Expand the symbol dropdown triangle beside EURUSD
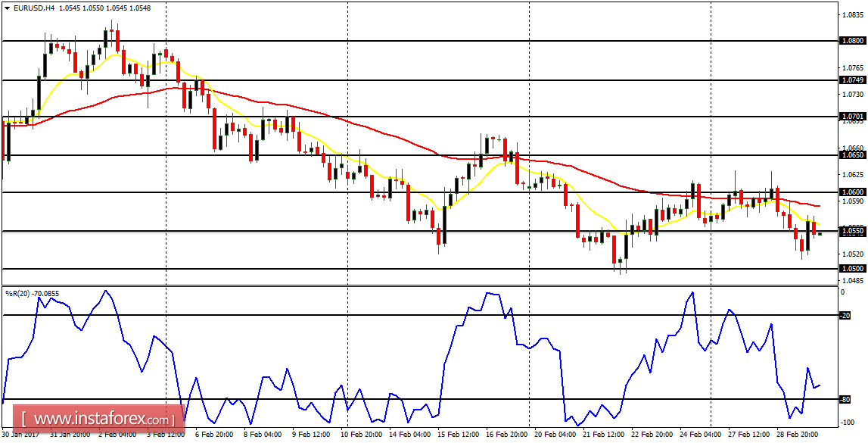 tap(8, 8)
